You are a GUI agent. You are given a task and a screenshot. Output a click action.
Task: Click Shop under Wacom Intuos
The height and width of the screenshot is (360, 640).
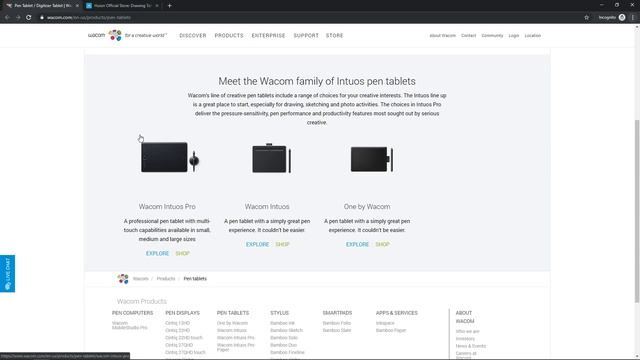282,244
